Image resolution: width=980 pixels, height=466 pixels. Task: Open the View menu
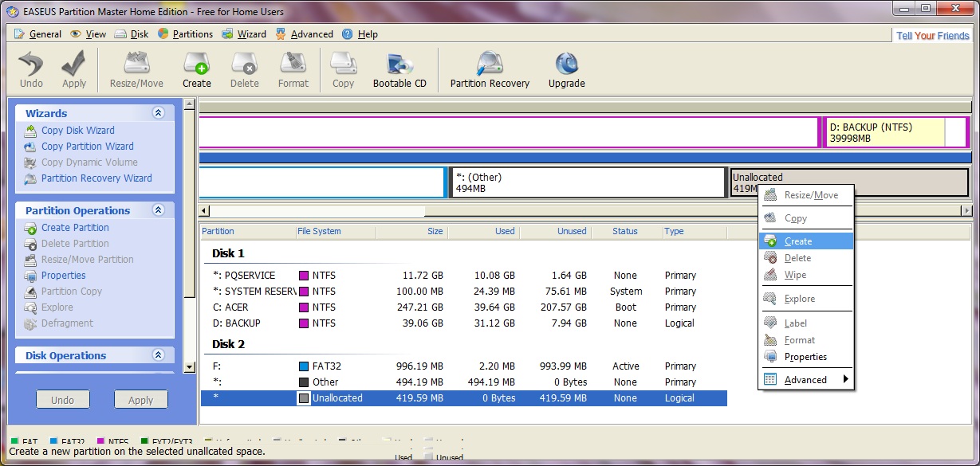click(89, 34)
